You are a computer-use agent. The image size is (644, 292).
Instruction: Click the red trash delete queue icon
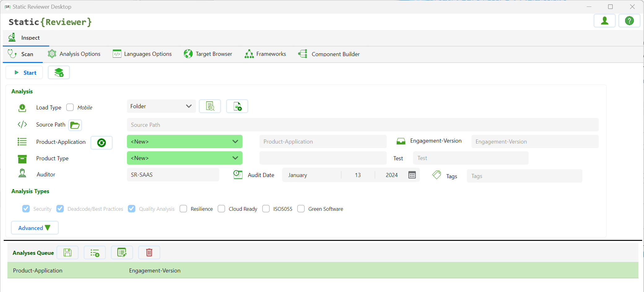click(149, 253)
